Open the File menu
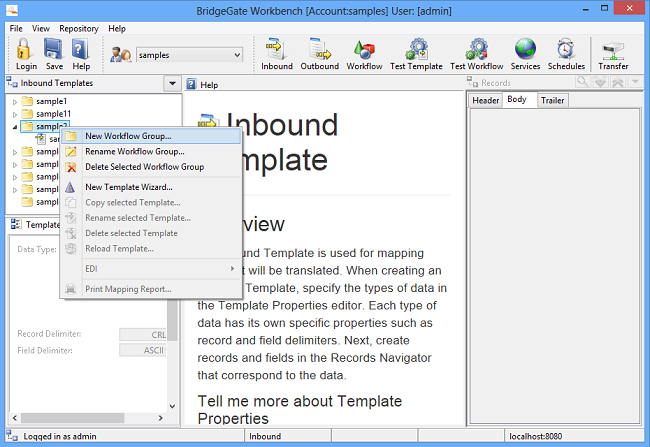The image size is (650, 447). coord(16,29)
